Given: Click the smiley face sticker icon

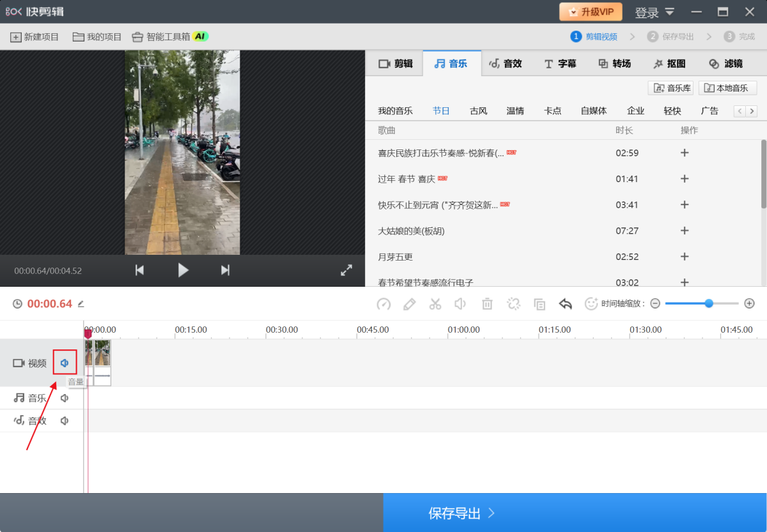Looking at the screenshot, I should pos(591,304).
